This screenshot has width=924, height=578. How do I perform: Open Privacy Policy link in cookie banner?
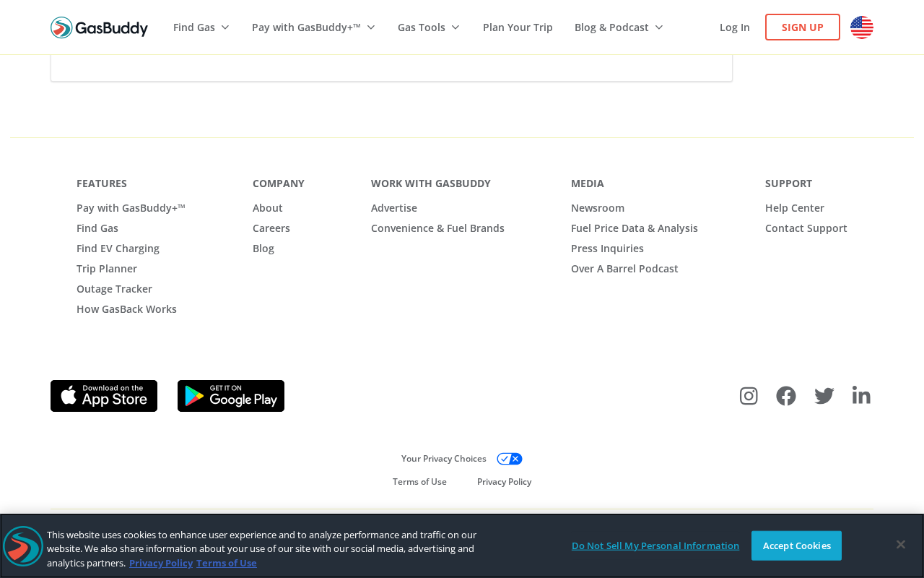click(161, 563)
